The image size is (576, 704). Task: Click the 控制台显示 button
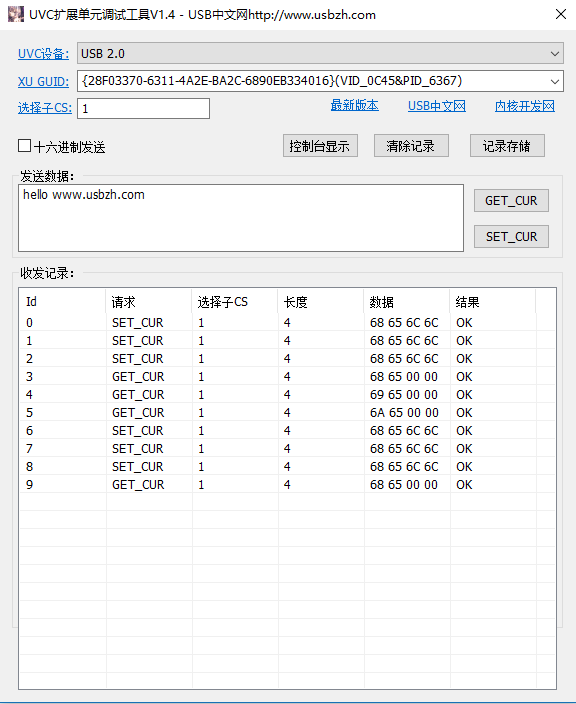(320, 146)
